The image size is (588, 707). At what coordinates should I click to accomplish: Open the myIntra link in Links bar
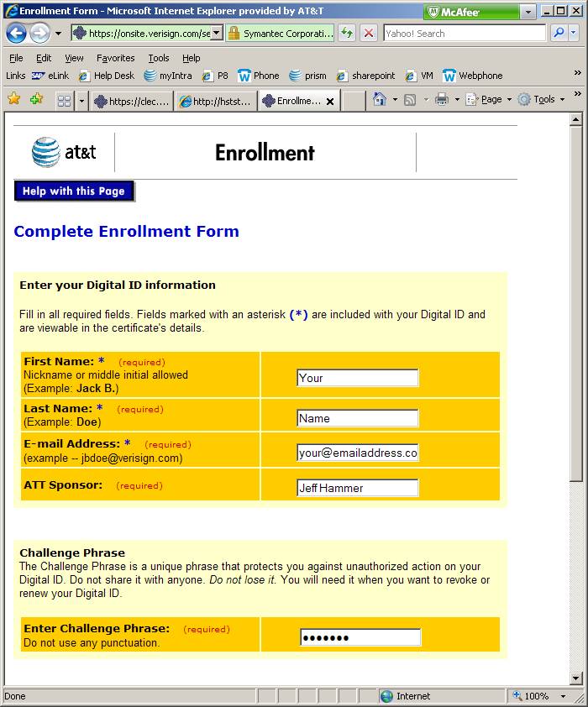pyautogui.click(x=168, y=76)
